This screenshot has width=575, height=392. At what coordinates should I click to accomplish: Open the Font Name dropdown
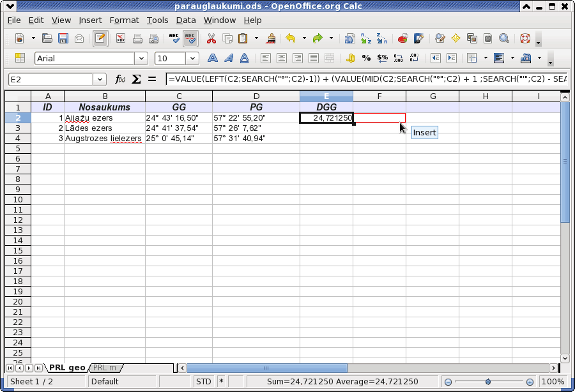coord(141,58)
